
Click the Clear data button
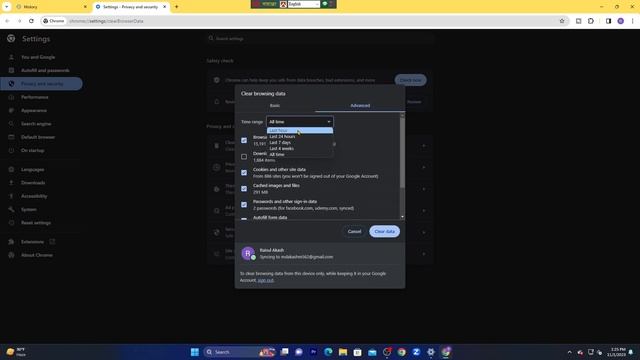click(x=384, y=231)
